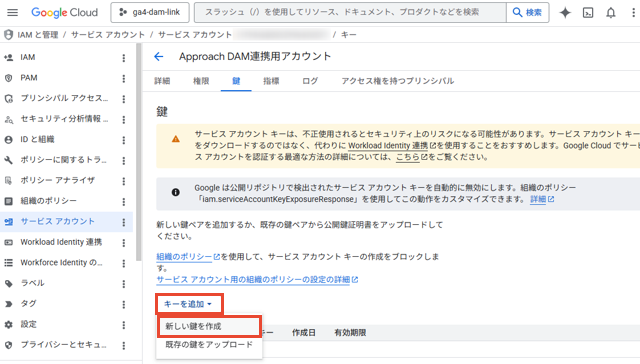
Task: Go back with the left arrow icon
Action: tap(159, 56)
